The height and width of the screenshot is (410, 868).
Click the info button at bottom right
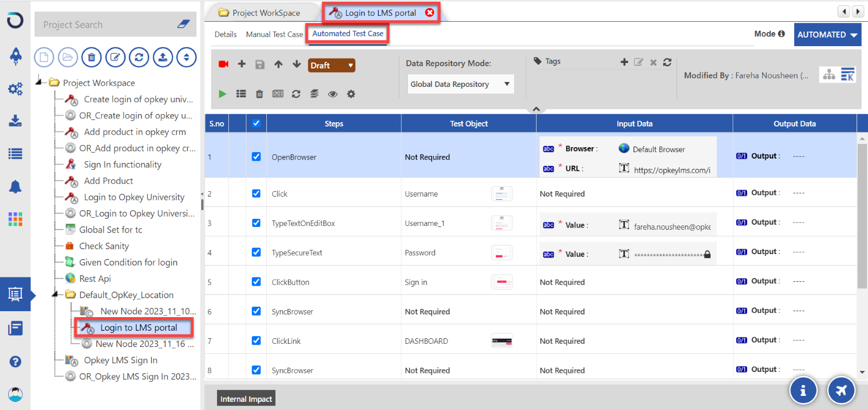[x=803, y=390]
